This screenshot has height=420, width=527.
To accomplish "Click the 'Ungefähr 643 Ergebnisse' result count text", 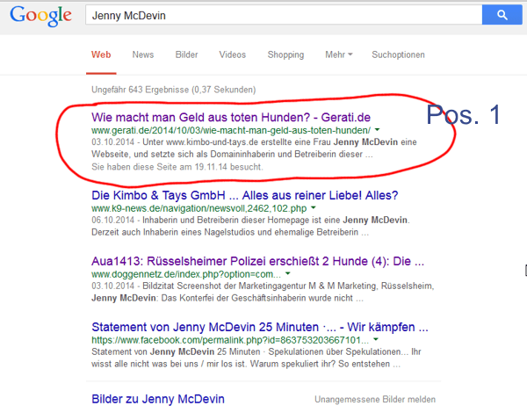I will point(173,90).
